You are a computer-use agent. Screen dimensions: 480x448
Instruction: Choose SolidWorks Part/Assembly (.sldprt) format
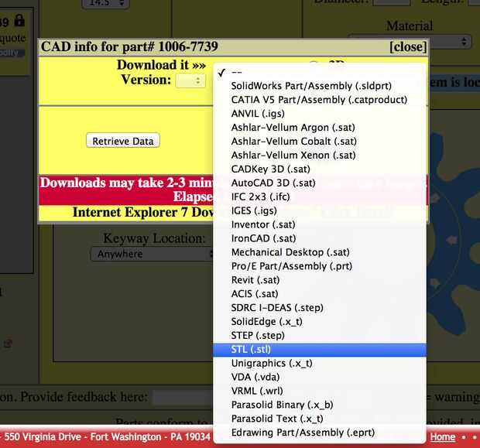[x=319, y=86]
